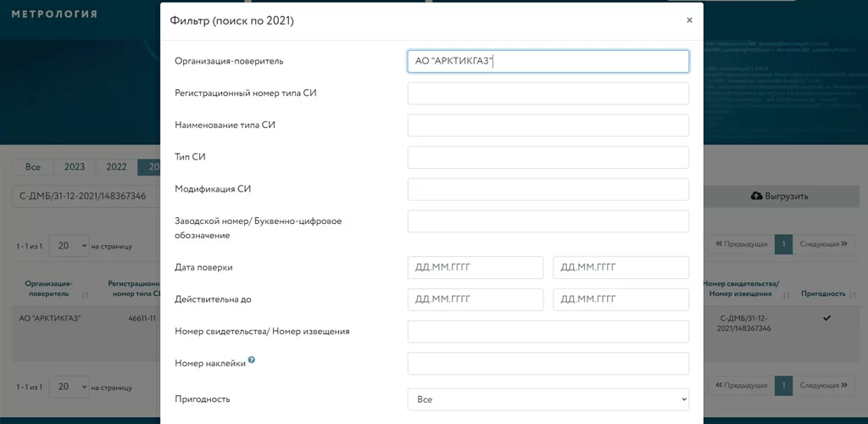
Task: Close the Фильтр dialog with the × icon
Action: tap(689, 20)
